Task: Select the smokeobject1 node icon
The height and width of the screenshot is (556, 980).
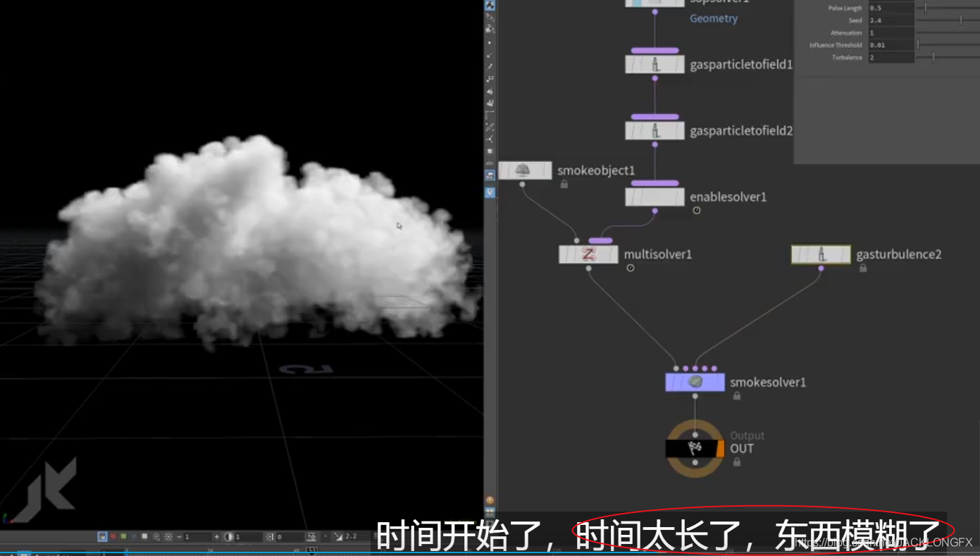Action: coord(524,170)
